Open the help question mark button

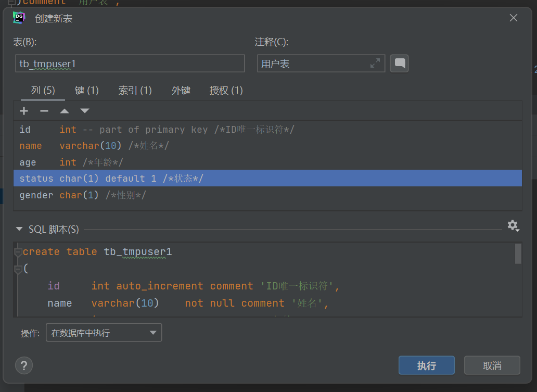[24, 365]
